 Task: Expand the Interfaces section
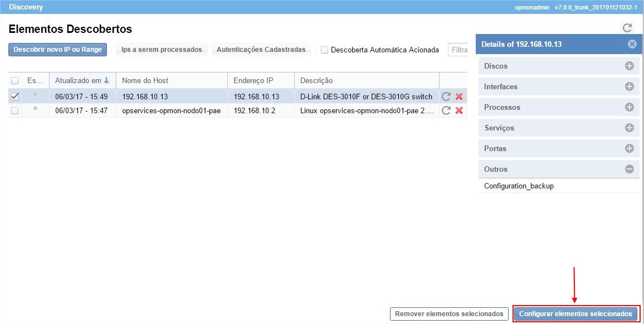click(x=630, y=86)
